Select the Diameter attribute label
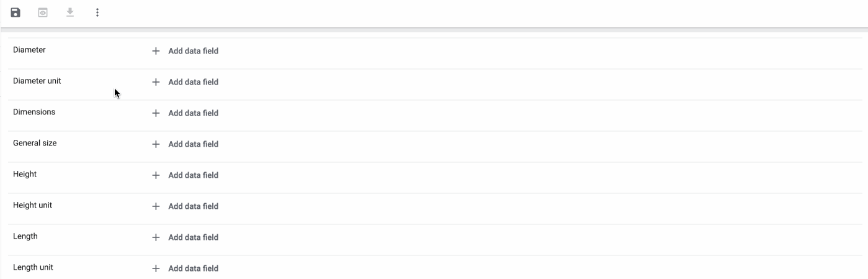 pos(29,50)
